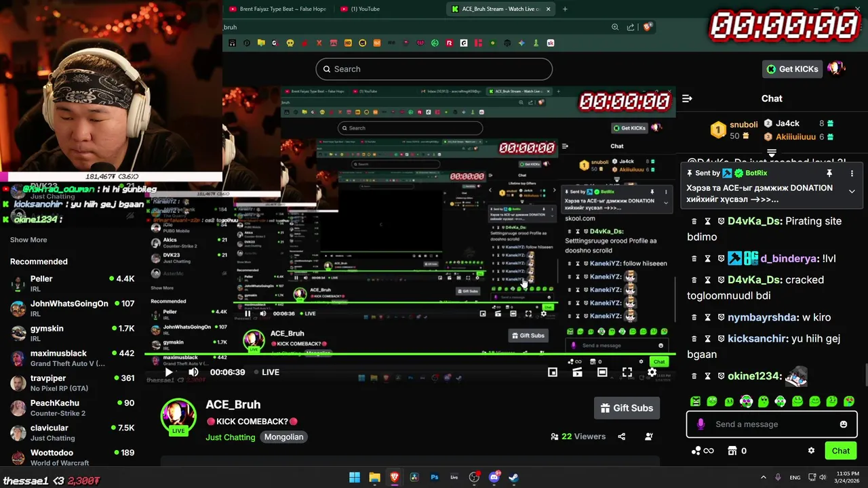Pick the heart-eyes green emote at the end
The height and width of the screenshot is (488, 868).
click(848, 401)
